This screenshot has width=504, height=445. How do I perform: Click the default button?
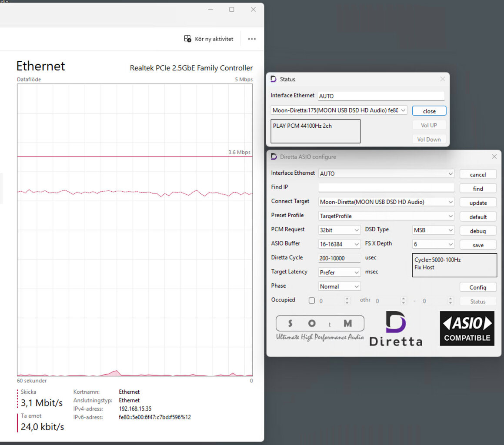(478, 217)
